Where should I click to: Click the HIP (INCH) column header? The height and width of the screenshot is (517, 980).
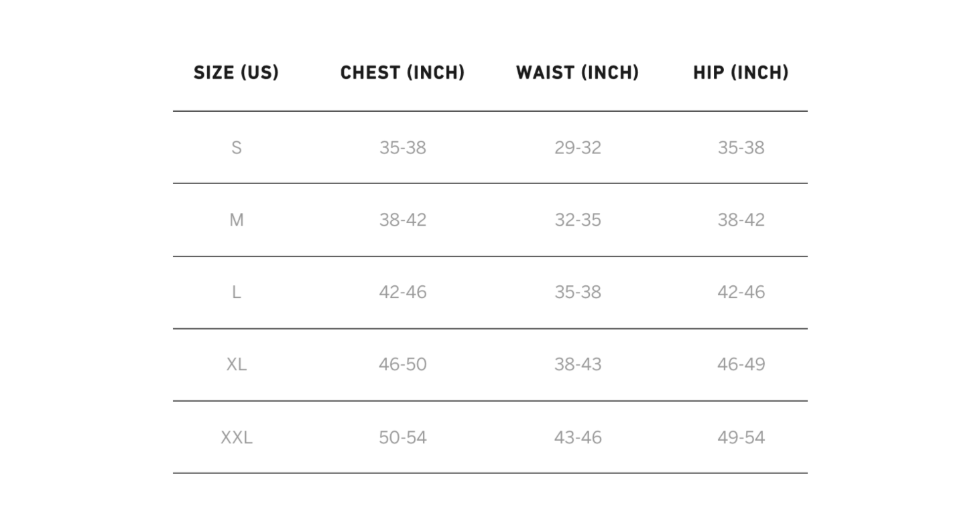[741, 72]
